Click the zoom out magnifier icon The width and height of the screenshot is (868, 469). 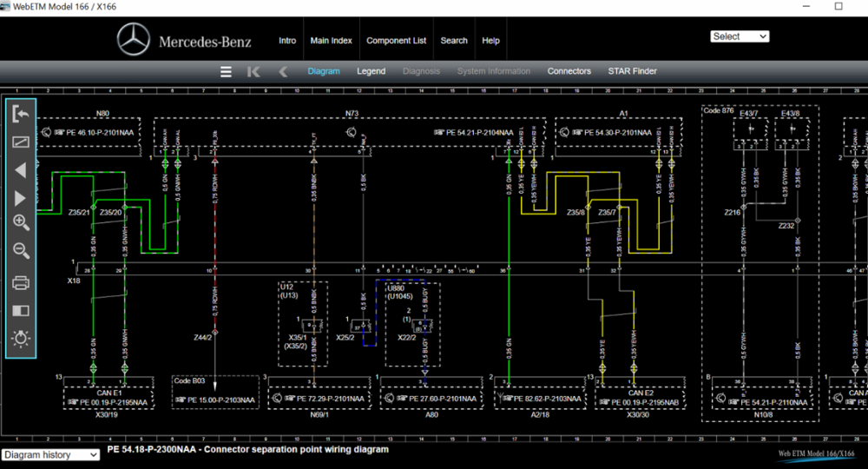21,251
